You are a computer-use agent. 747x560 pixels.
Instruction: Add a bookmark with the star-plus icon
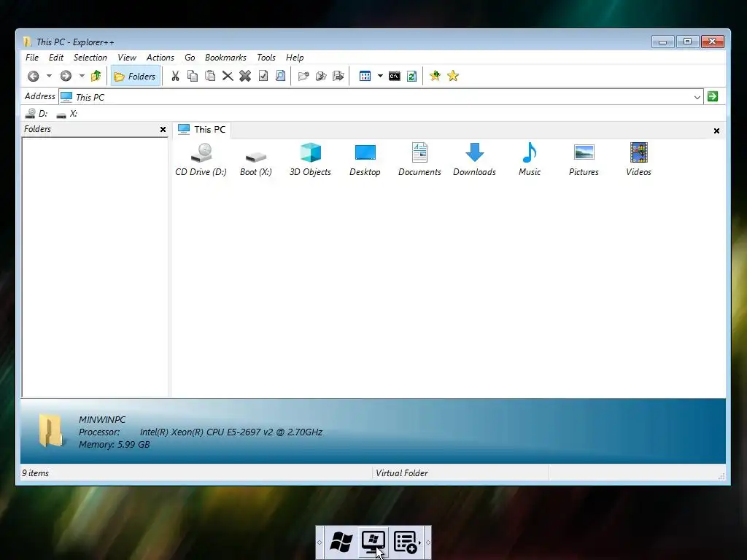click(x=435, y=76)
